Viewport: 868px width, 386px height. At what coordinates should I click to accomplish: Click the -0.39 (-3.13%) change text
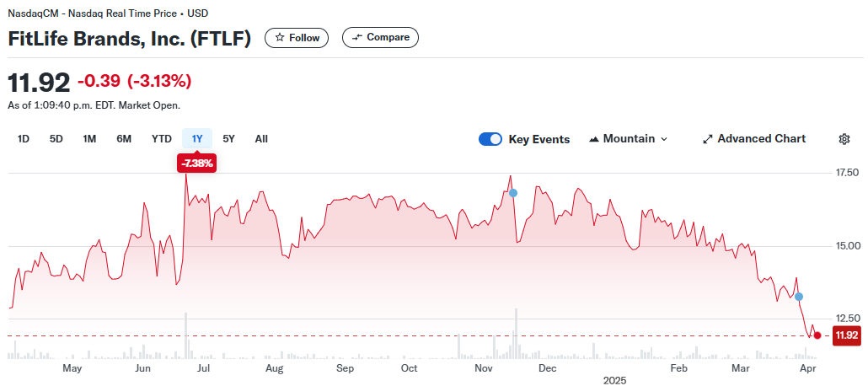pyautogui.click(x=135, y=82)
